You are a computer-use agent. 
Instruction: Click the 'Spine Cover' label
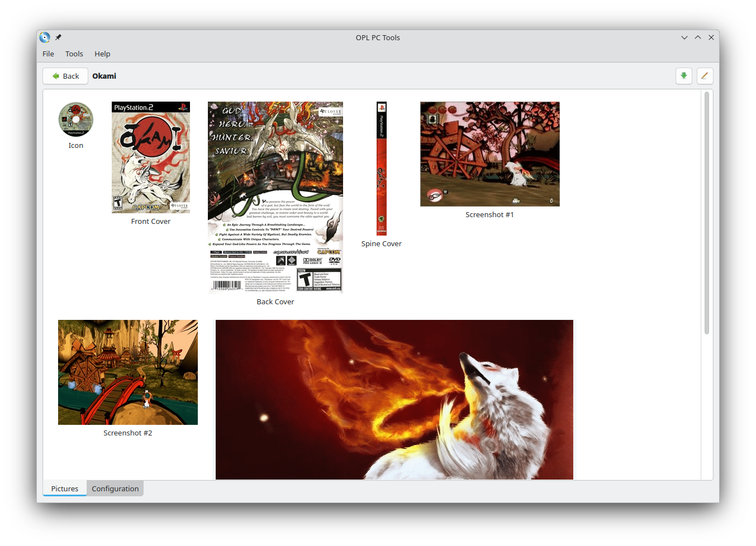[x=382, y=244]
